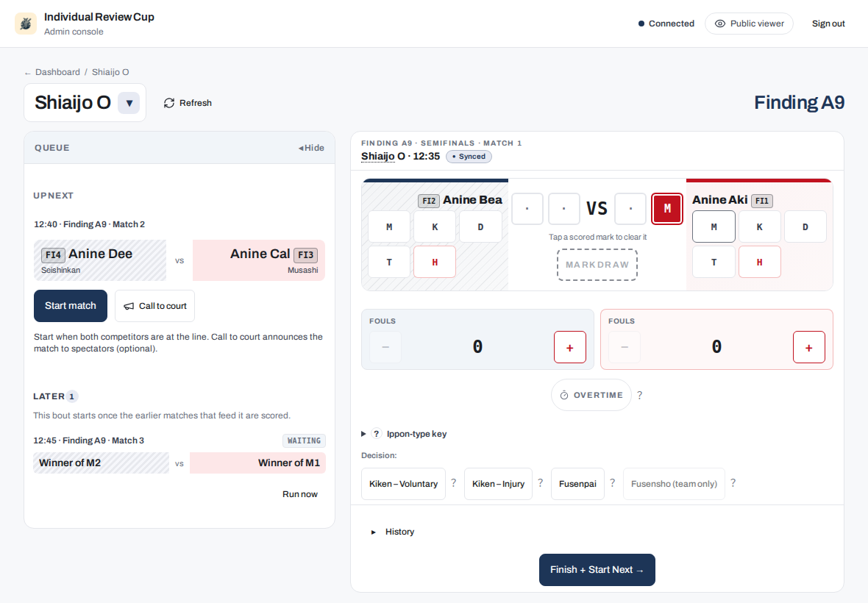Click the Shiaijo O breadcrumb
Screen dimensions: 868x603
tap(110, 72)
